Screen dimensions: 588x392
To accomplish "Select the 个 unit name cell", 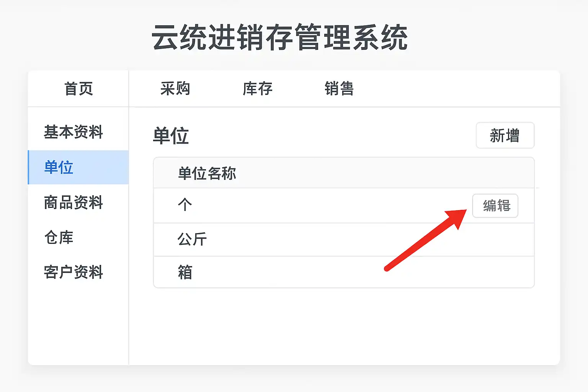I will coord(185,205).
